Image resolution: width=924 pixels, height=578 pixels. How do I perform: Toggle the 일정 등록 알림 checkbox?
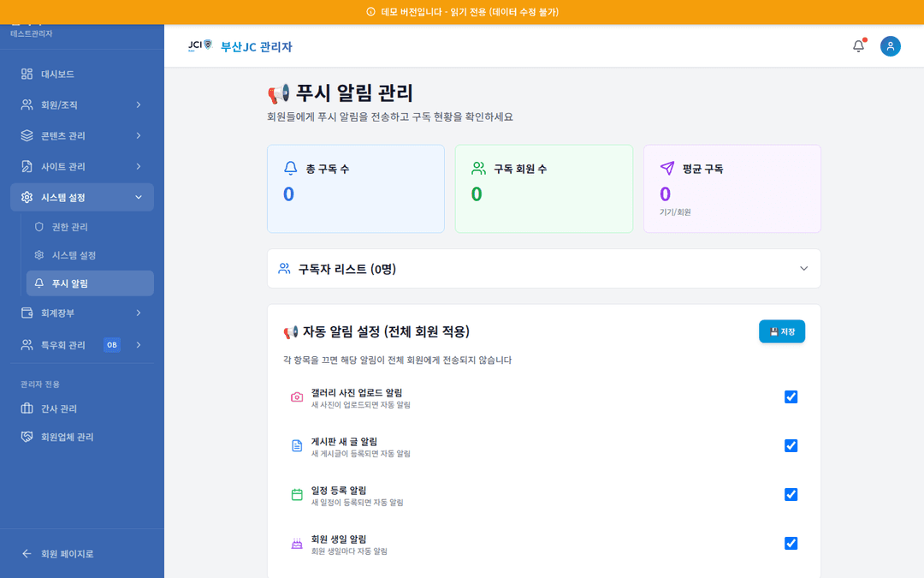790,494
